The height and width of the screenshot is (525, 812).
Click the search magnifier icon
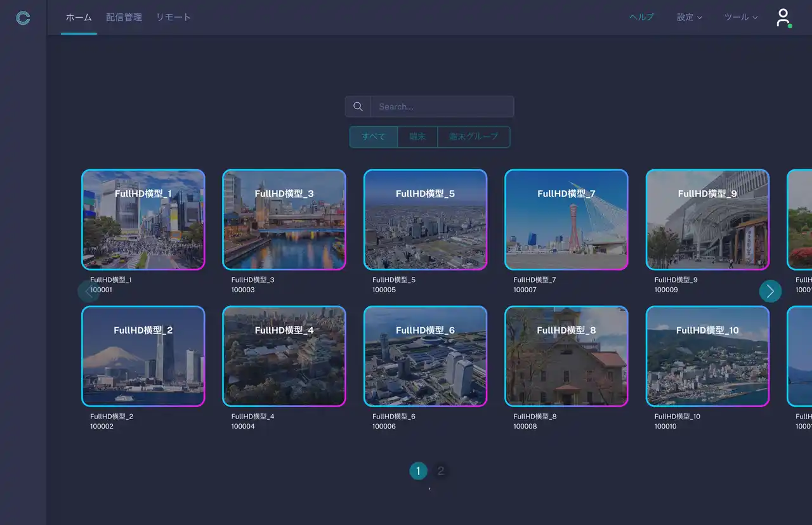pyautogui.click(x=358, y=107)
